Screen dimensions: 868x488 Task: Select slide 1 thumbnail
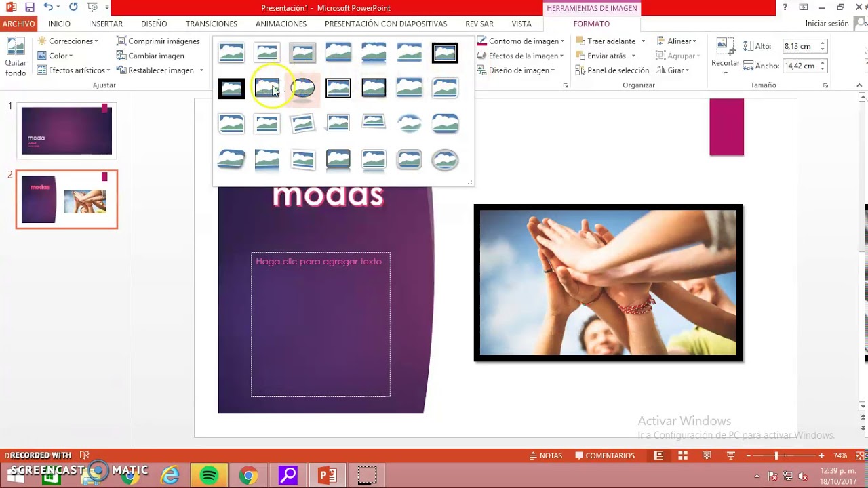pyautogui.click(x=66, y=131)
